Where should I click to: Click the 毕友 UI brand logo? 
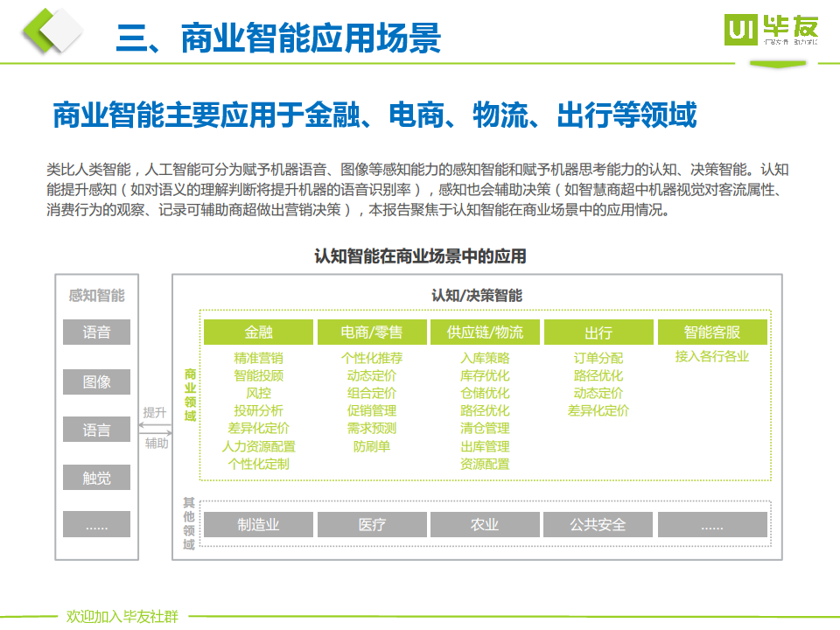click(772, 31)
